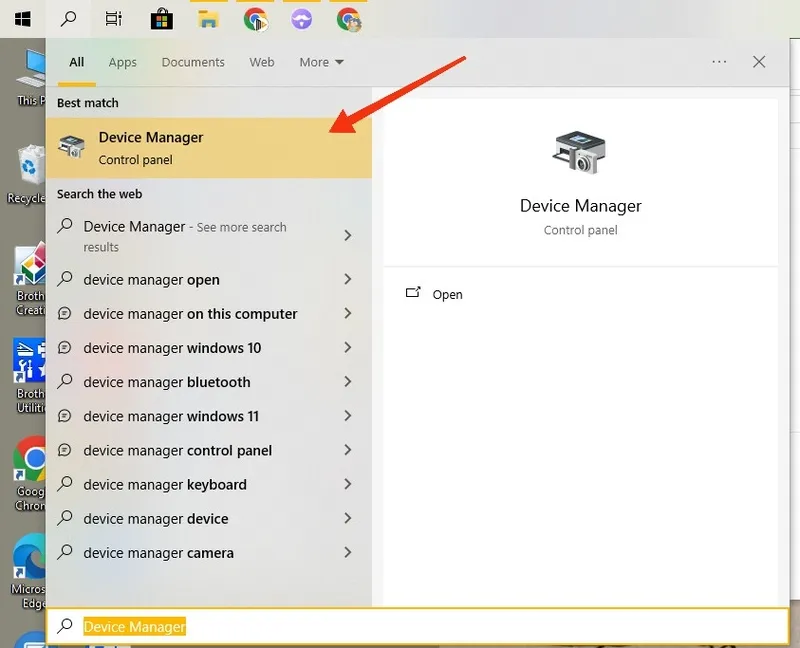Open File Explorer from taskbar
Screen dimensions: 800x648
pyautogui.click(x=208, y=18)
